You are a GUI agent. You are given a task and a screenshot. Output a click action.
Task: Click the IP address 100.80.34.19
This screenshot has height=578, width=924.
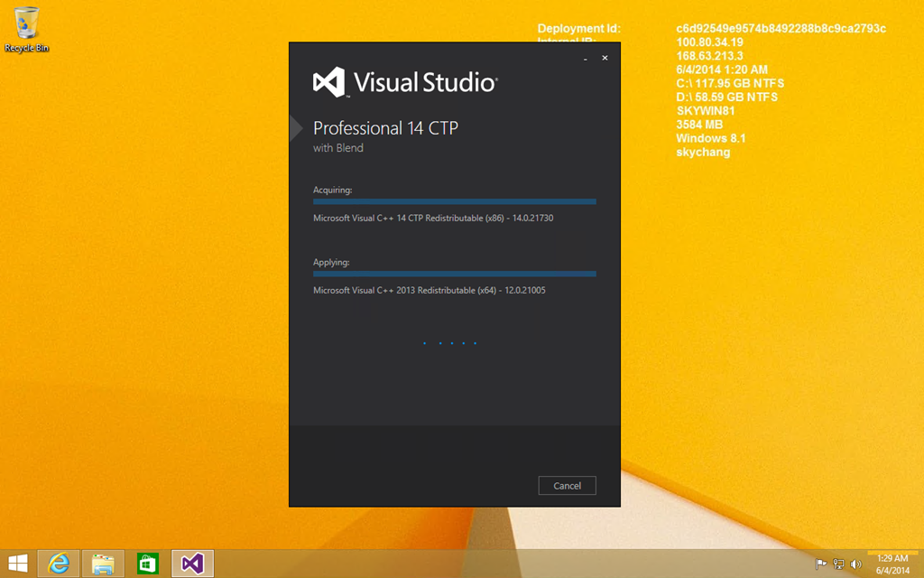click(709, 42)
